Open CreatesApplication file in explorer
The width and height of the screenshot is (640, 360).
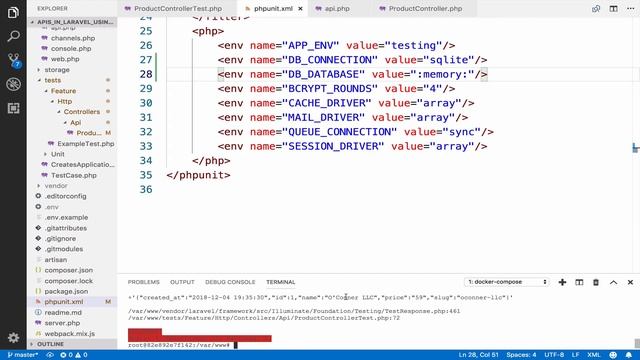(x=83, y=165)
